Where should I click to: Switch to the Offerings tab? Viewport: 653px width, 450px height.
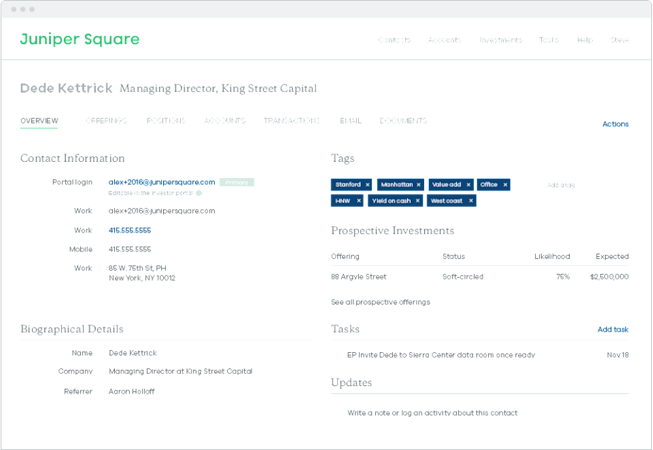pos(106,121)
